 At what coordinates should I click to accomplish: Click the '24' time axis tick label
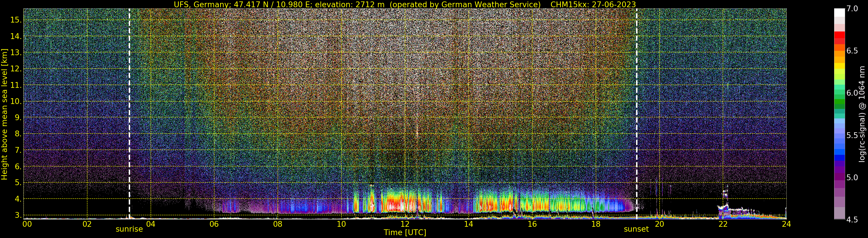click(786, 224)
